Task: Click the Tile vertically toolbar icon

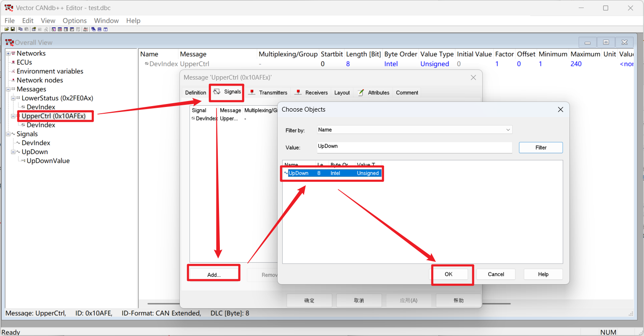Action: click(106, 29)
